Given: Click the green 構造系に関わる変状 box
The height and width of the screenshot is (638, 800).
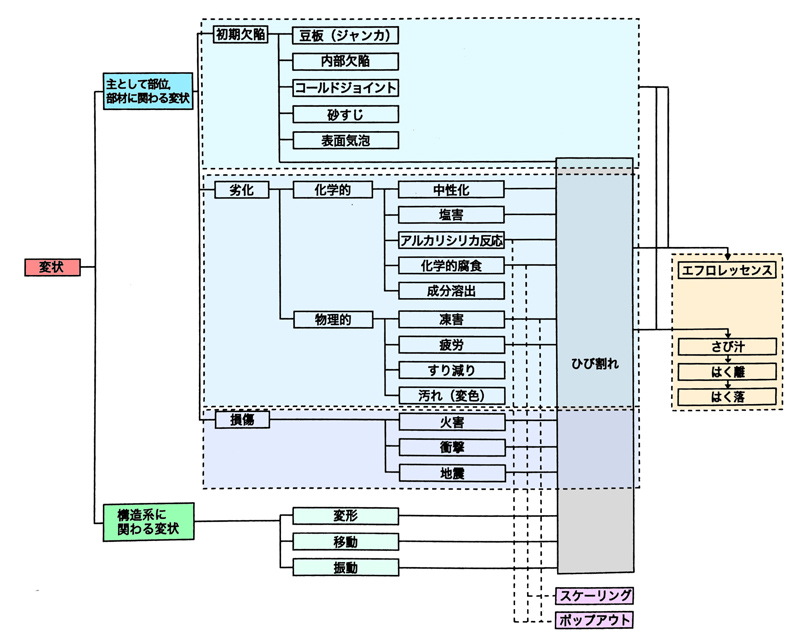Looking at the screenshot, I should (x=148, y=522).
